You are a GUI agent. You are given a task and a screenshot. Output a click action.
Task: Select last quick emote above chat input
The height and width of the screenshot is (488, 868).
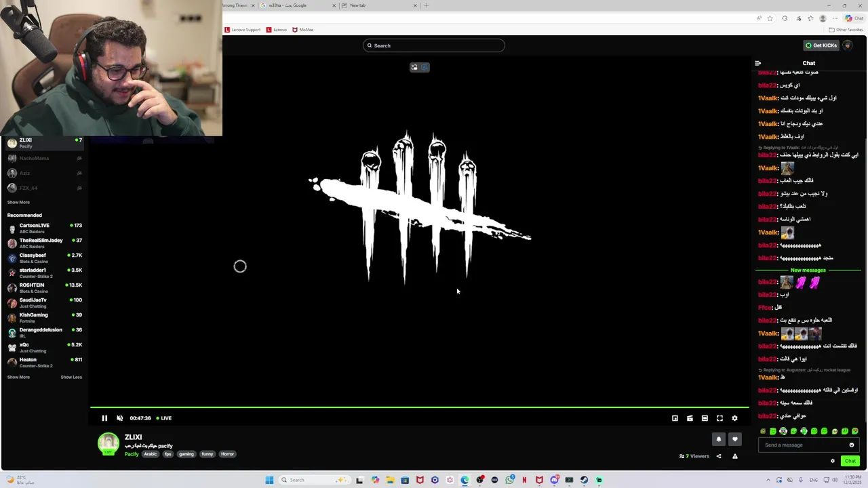854,431
